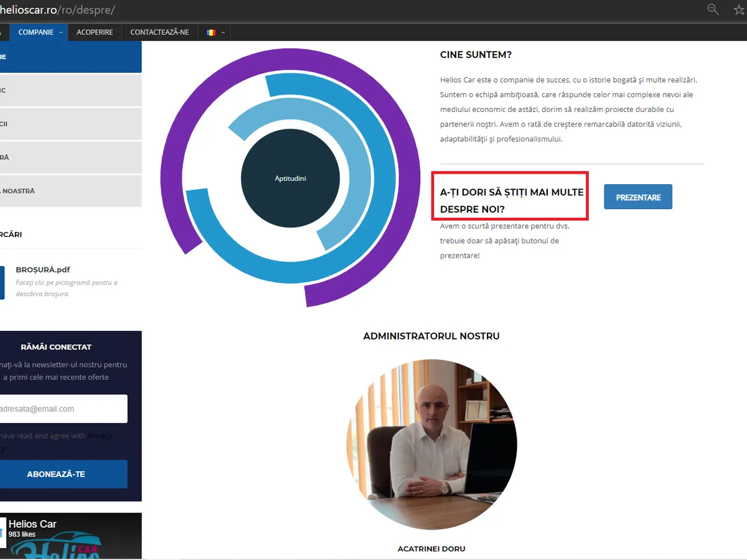Screen dimensions: 747x560
Task: Go to the CONTACTEAZĂ-NE page
Action: pyautogui.click(x=159, y=32)
